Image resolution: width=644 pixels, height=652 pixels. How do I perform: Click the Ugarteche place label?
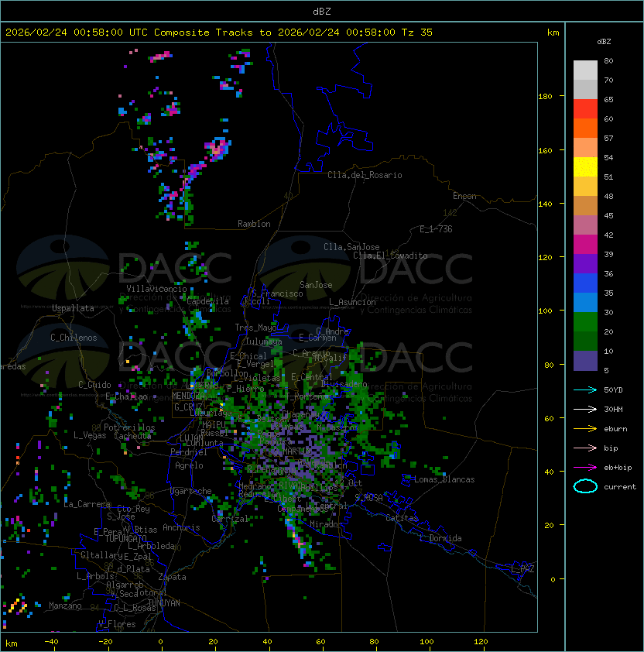191,491
